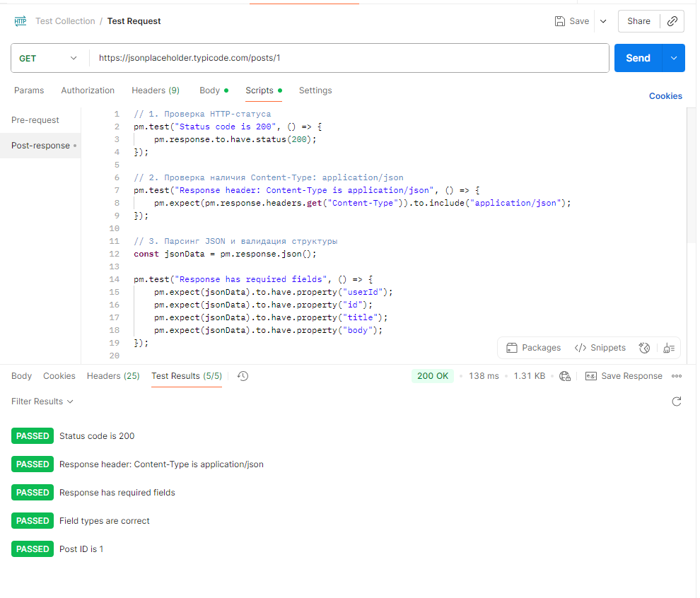Image resolution: width=700 pixels, height=598 pixels.
Task: Select the Pre-request script section
Action: tap(35, 120)
